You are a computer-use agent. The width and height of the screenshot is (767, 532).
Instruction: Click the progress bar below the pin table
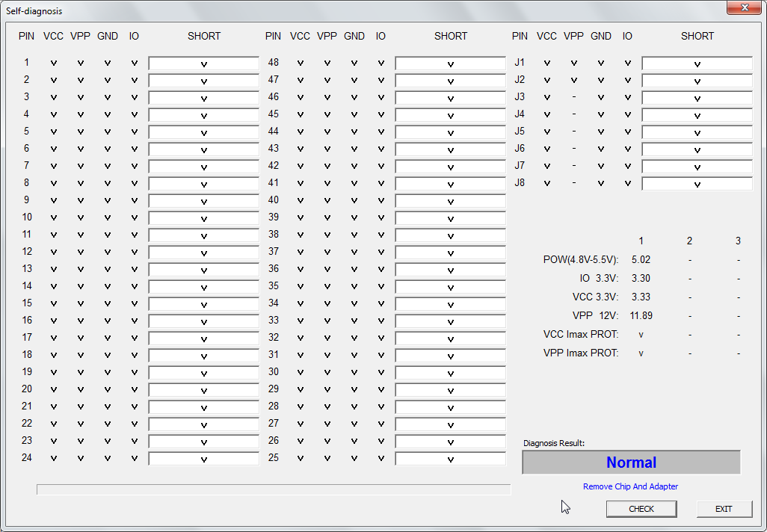(274, 489)
